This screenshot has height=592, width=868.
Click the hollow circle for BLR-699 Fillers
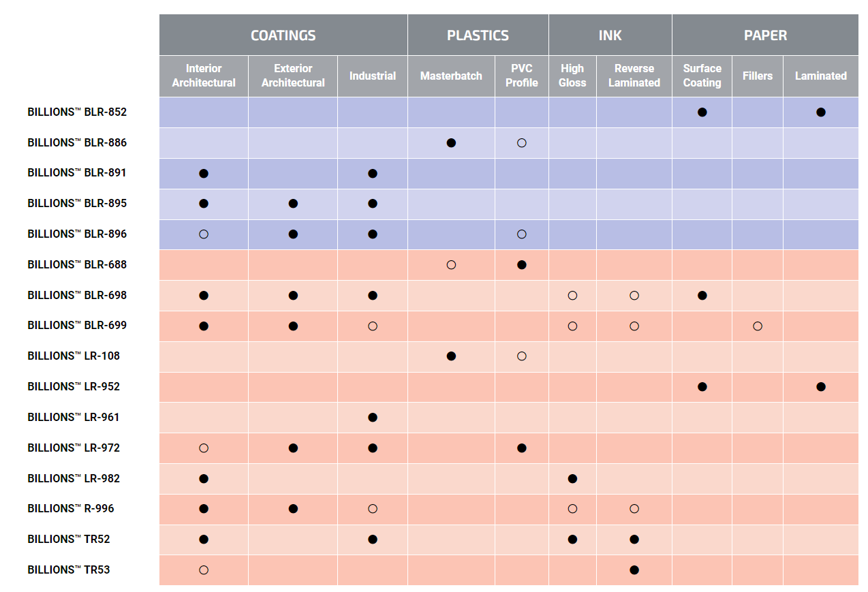pos(758,326)
